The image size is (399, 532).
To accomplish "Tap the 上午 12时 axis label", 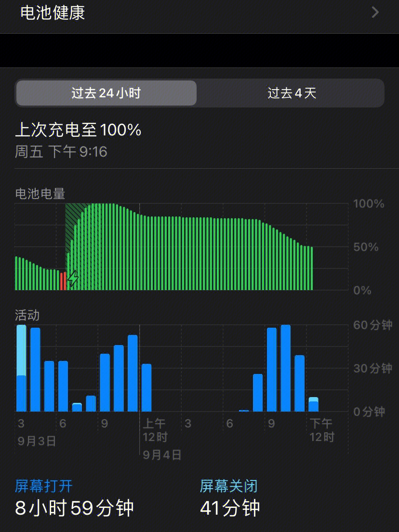I will click(155, 430).
